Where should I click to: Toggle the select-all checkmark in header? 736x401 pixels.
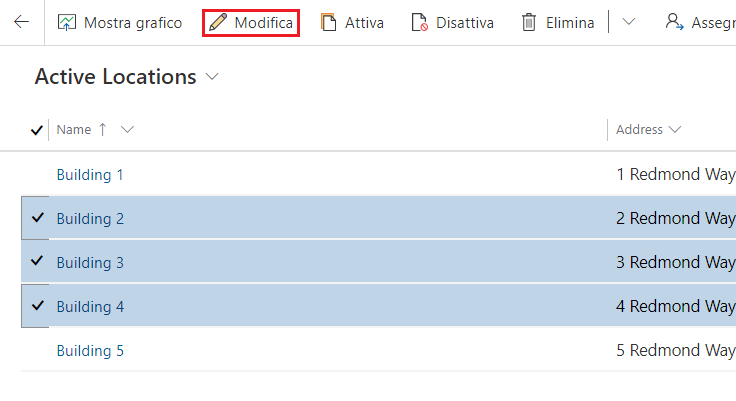[x=37, y=130]
